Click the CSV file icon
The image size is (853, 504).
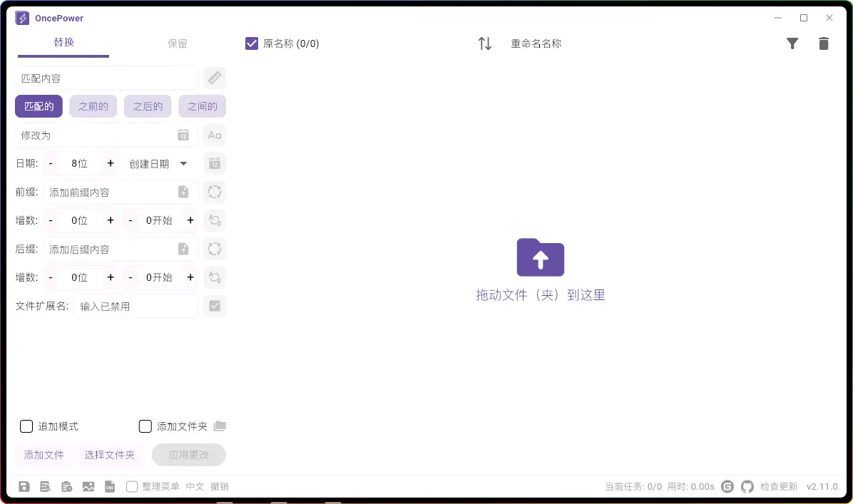110,487
